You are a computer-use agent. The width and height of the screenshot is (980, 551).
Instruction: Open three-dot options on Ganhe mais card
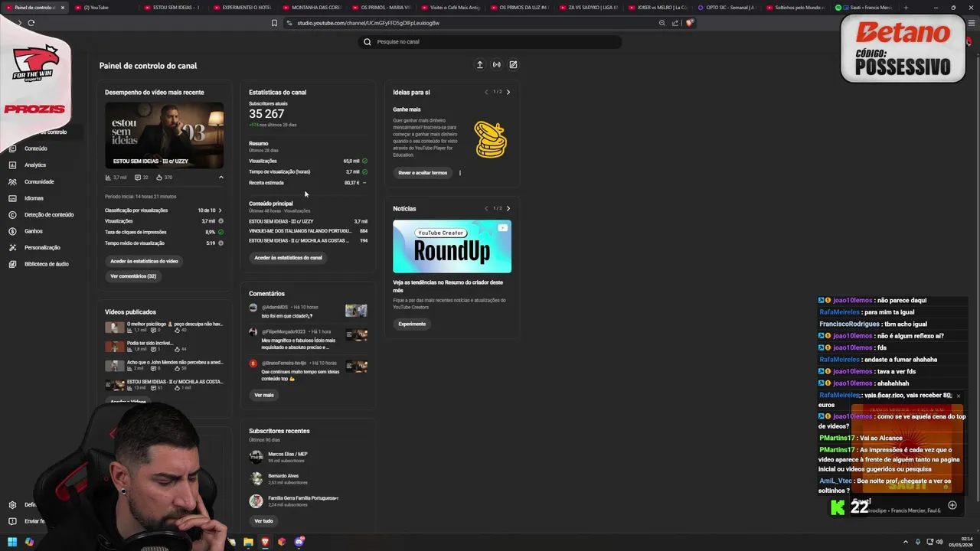click(459, 173)
